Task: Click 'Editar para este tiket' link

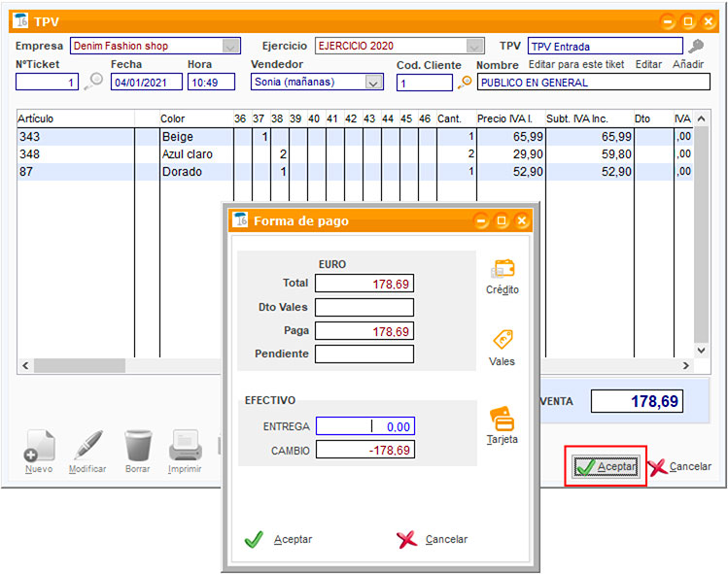Action: (576, 64)
